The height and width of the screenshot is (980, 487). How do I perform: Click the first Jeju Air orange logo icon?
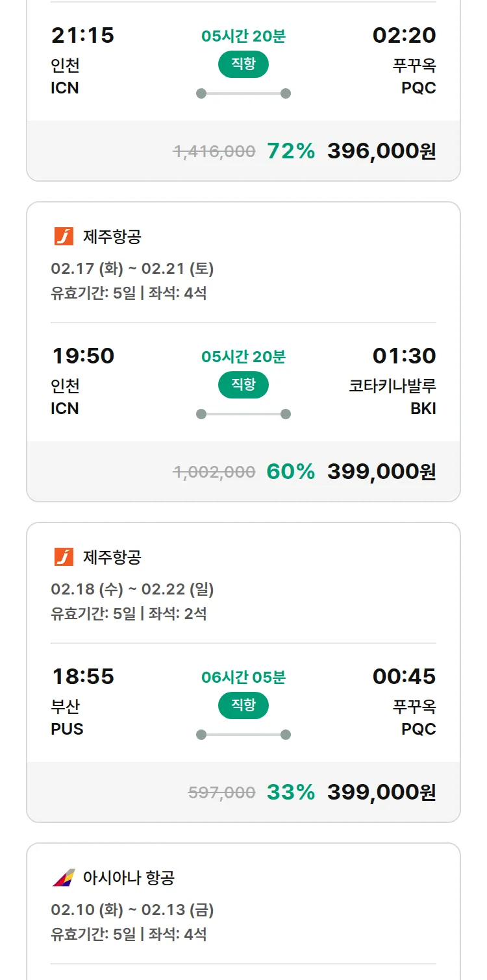[64, 236]
